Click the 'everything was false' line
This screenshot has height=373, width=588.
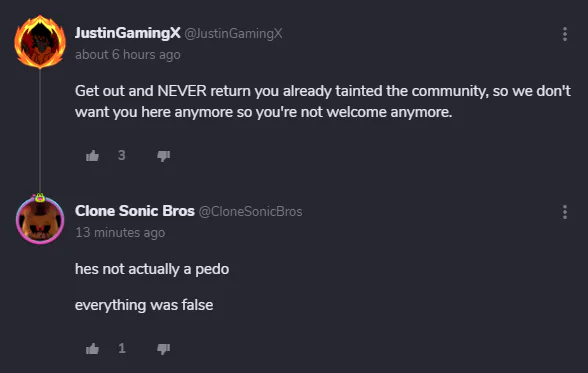point(144,305)
